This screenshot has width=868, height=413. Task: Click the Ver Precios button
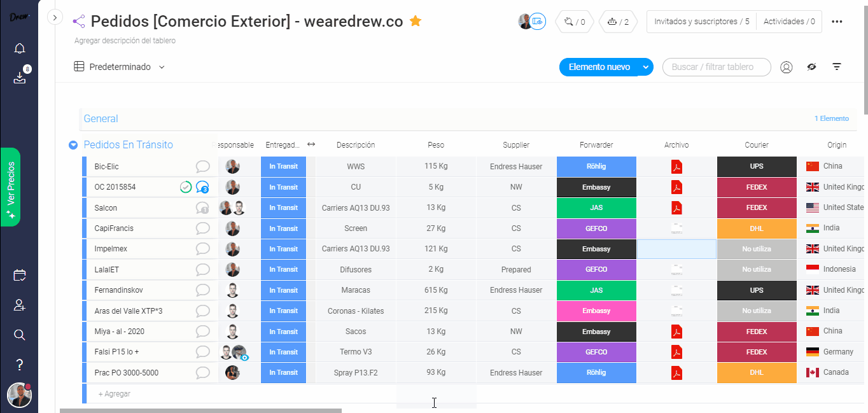(x=11, y=187)
